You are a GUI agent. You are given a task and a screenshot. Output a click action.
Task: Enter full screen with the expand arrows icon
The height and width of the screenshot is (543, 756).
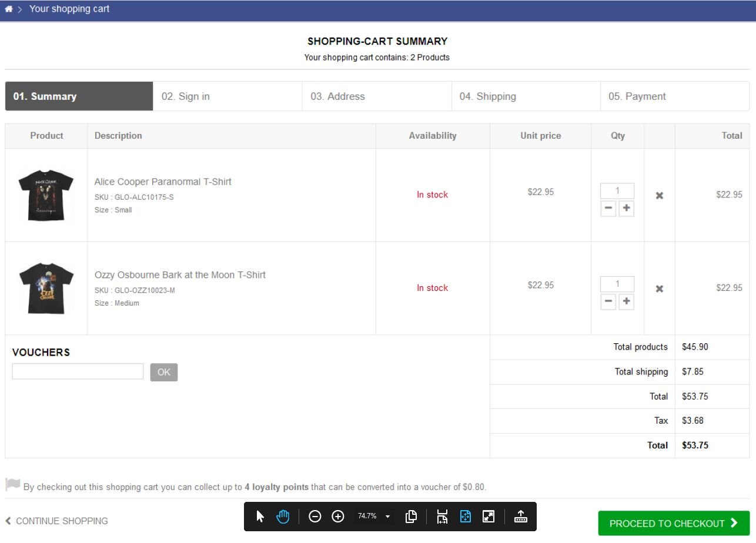click(489, 517)
